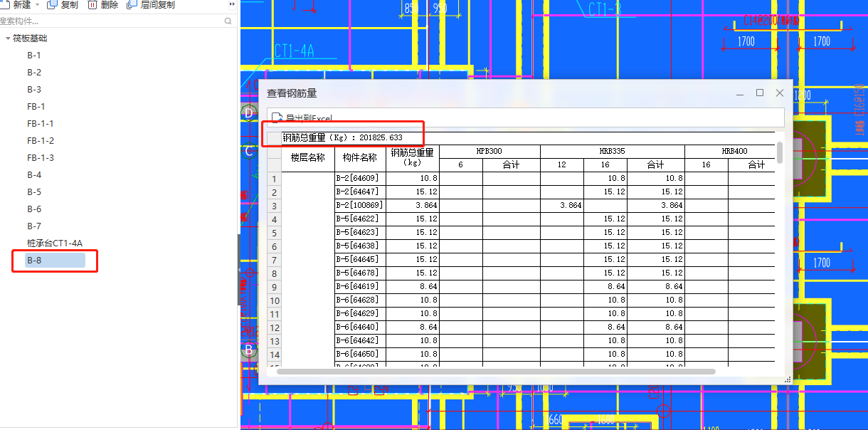Select FB-1-2 in the component tree

[41, 141]
